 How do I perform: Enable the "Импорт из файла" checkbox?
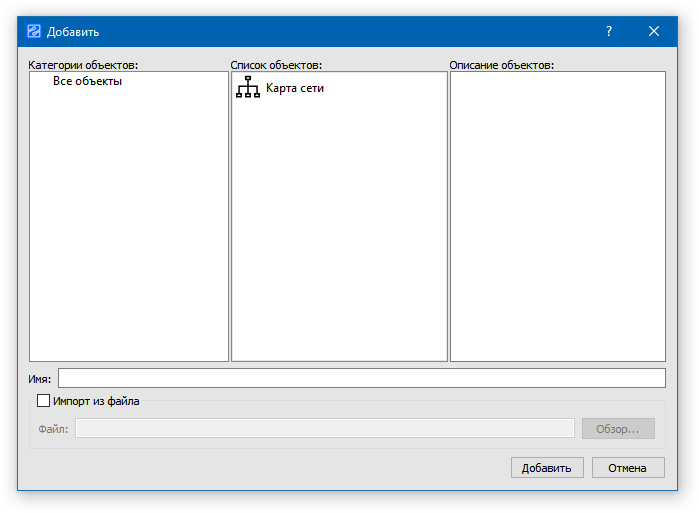point(43,401)
